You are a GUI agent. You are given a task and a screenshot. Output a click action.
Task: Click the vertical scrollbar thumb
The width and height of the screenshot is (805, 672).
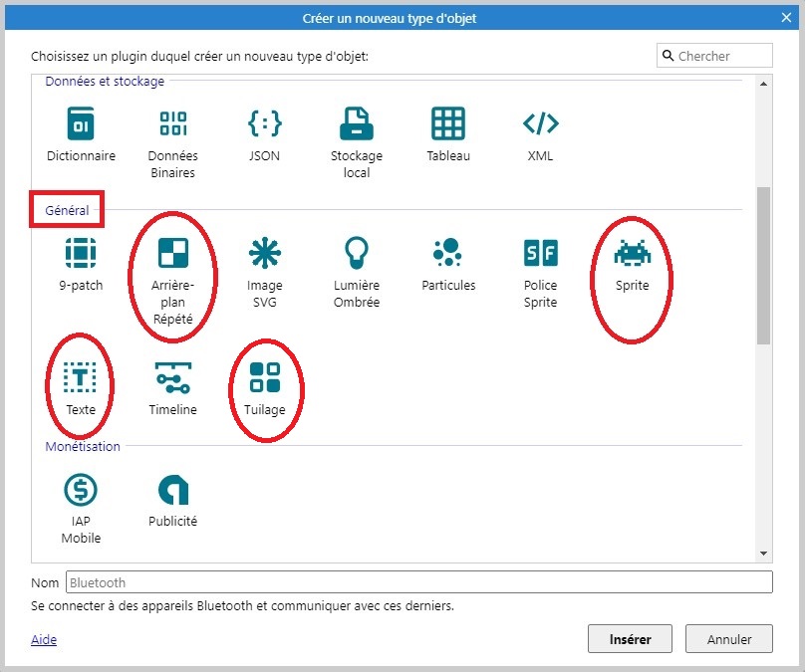tap(763, 265)
